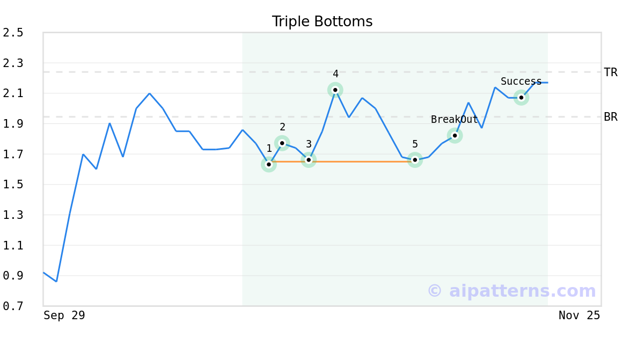Click the orange support line

pyautogui.click(x=360, y=161)
